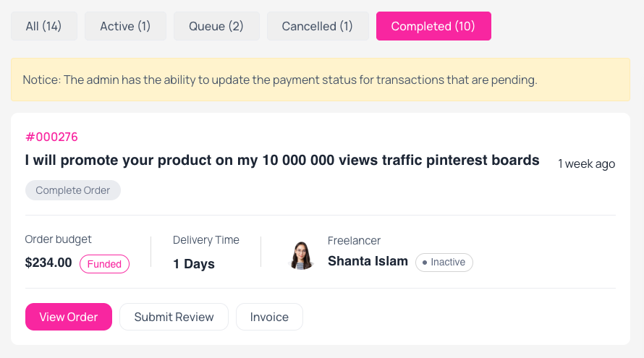Click the Freelancer label above the name

[x=354, y=241]
